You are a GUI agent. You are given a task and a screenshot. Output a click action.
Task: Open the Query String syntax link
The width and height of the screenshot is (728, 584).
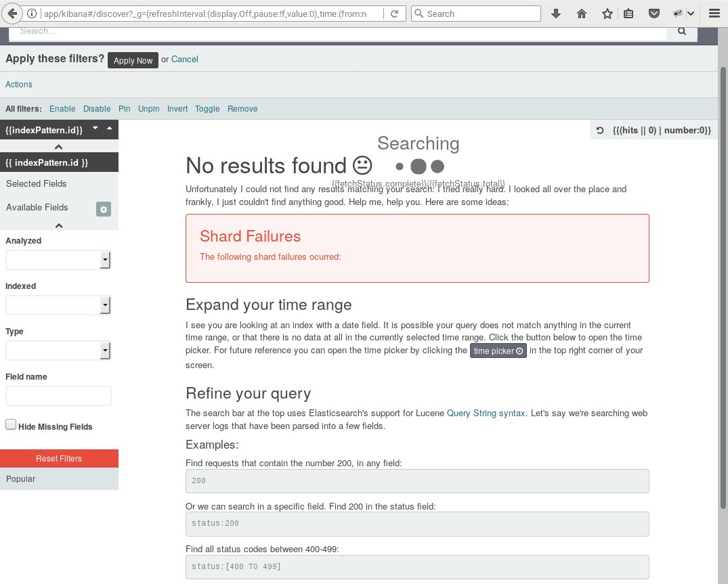point(486,413)
